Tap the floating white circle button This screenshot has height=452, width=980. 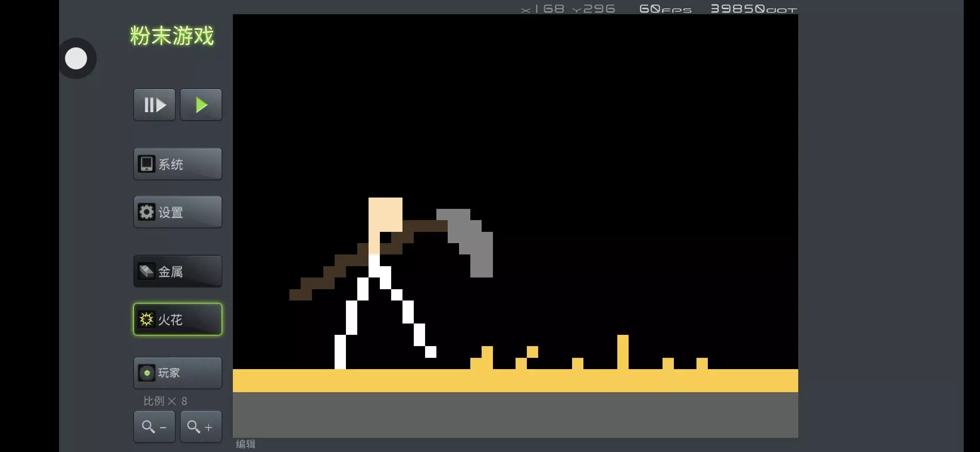76,59
